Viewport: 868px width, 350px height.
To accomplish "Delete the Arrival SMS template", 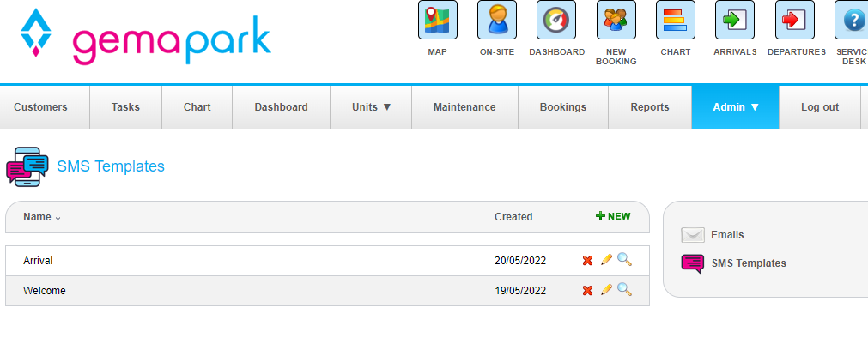I will [588, 261].
